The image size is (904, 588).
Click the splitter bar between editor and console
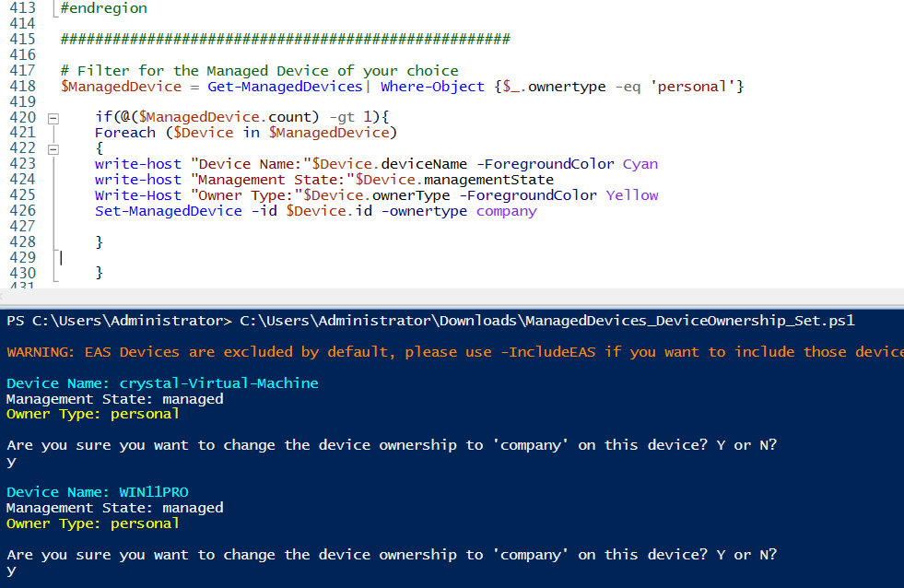[452, 295]
